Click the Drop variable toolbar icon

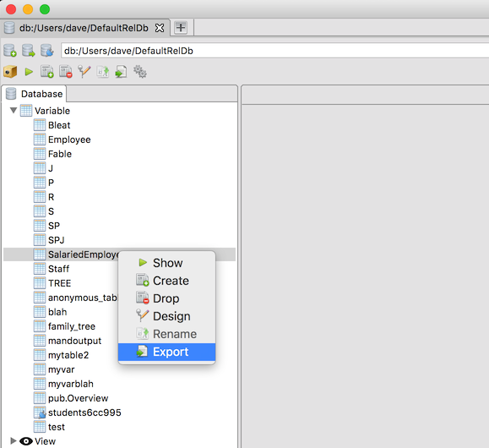pyautogui.click(x=66, y=72)
